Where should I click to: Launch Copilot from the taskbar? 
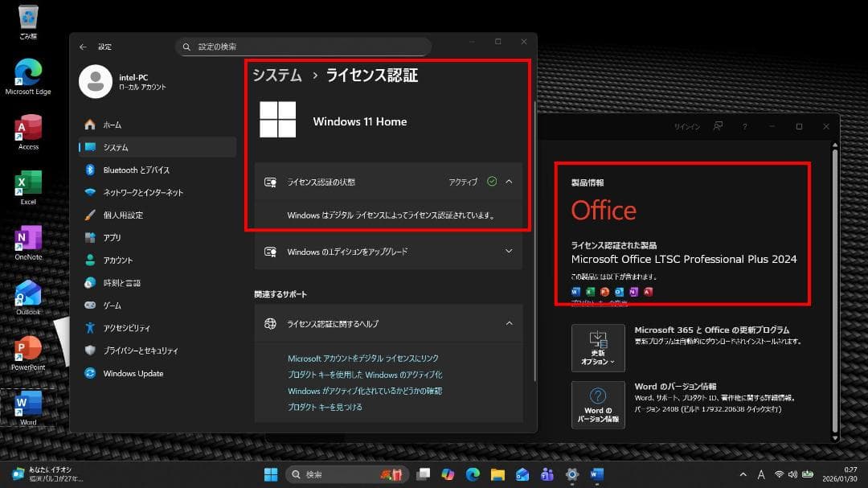(445, 474)
